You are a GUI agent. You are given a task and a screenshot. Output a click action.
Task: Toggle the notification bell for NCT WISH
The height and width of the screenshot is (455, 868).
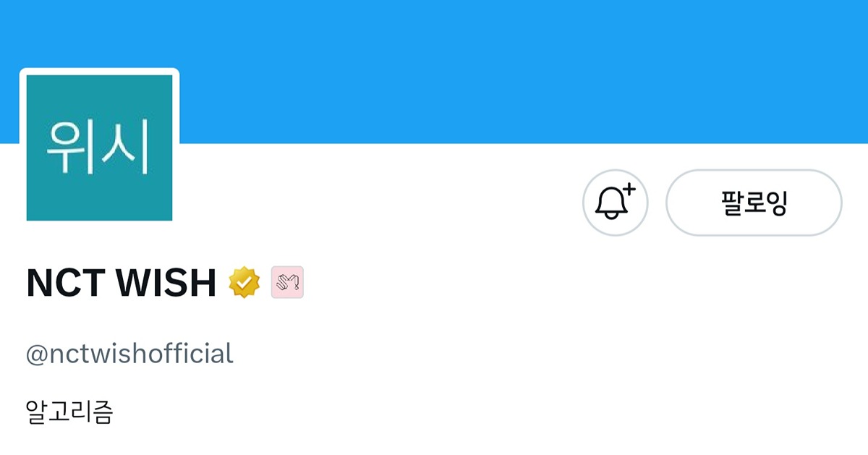click(615, 203)
